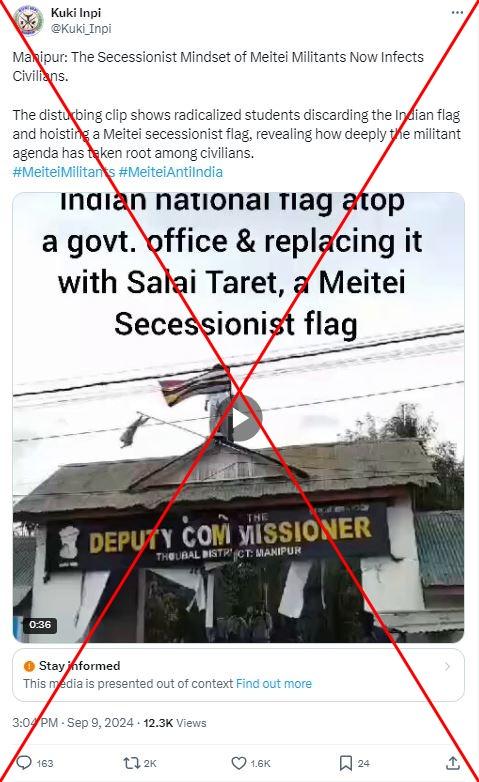Open the #MeiteiMilitants hashtag
Image resolution: width=479 pixels, height=782 pixels.
point(63,172)
